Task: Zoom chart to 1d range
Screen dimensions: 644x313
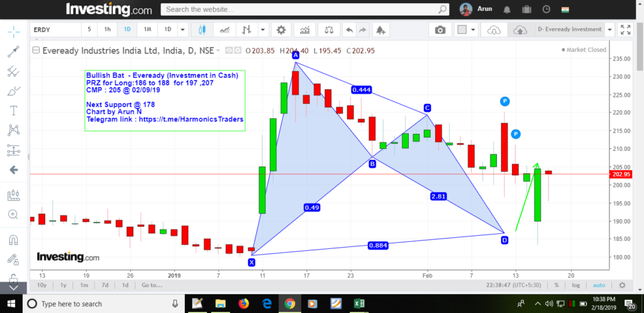Action: pos(125,285)
